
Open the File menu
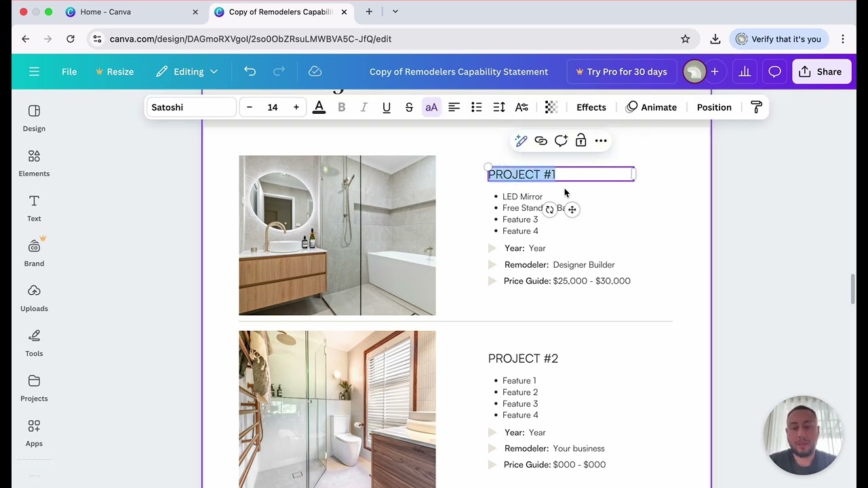pyautogui.click(x=69, y=71)
